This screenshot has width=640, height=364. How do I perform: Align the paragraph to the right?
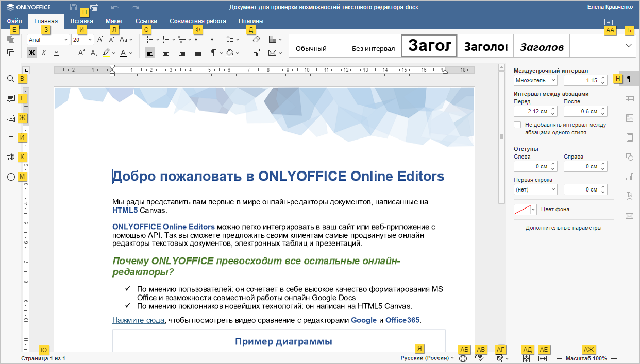point(182,52)
